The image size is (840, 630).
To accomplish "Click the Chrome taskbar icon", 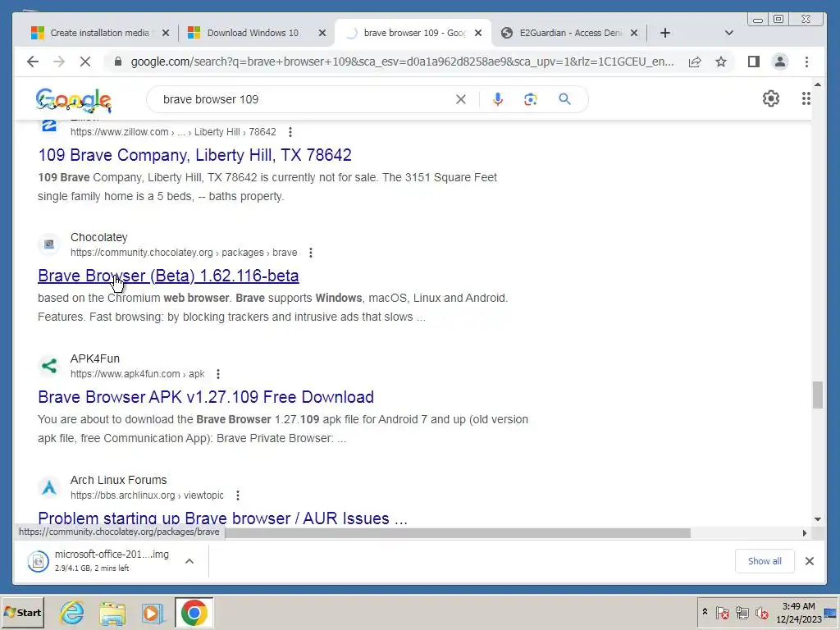I will 194,612.
